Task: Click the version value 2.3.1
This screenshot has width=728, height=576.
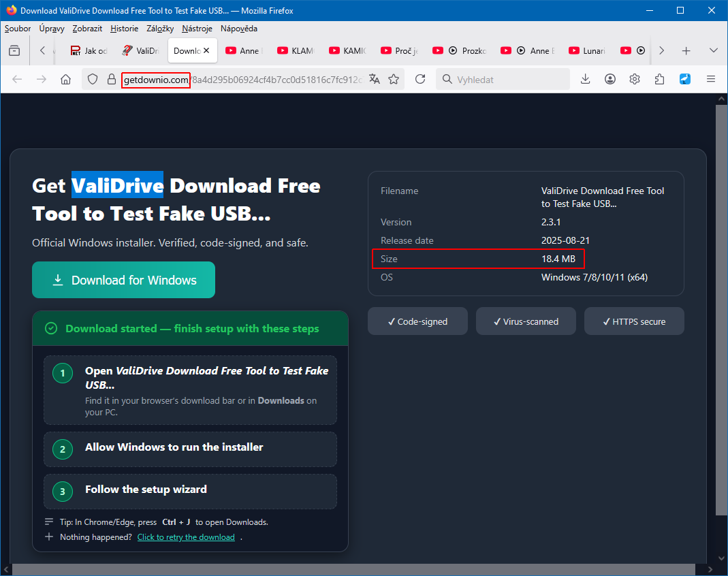Action: pyautogui.click(x=551, y=222)
